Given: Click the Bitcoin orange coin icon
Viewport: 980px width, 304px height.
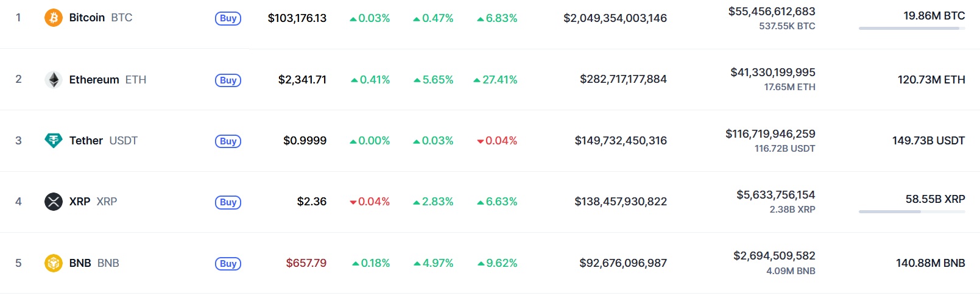Looking at the screenshot, I should 54,18.
